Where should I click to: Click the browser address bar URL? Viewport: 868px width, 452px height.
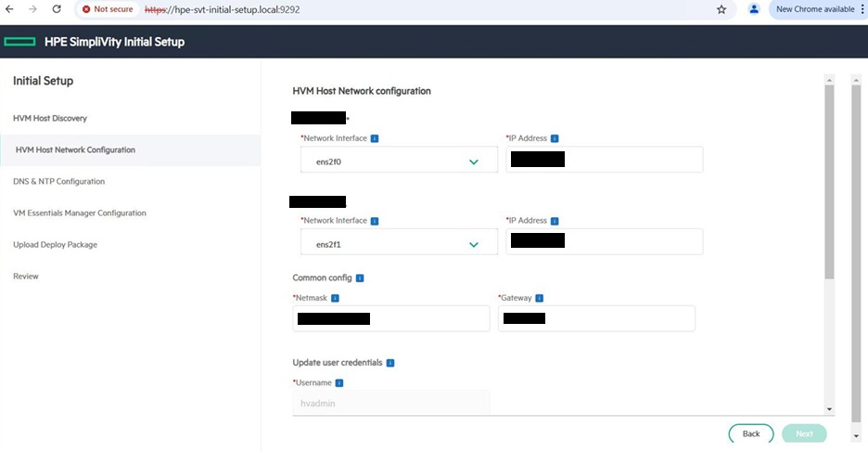tap(222, 9)
